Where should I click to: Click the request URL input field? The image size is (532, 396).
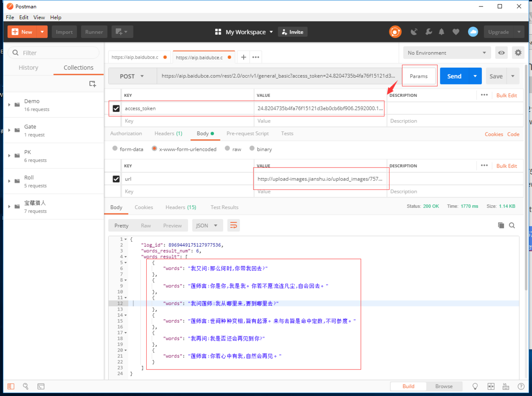coord(279,76)
